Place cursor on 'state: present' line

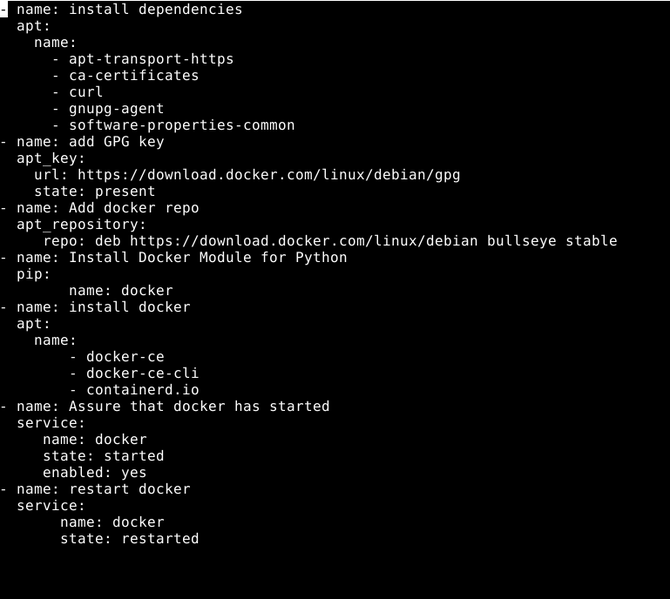[94, 191]
